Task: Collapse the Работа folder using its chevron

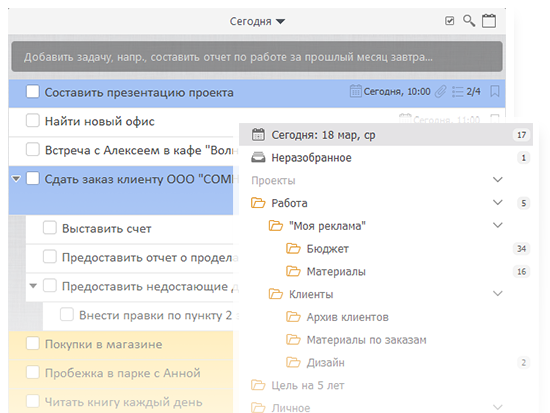Action: click(498, 202)
